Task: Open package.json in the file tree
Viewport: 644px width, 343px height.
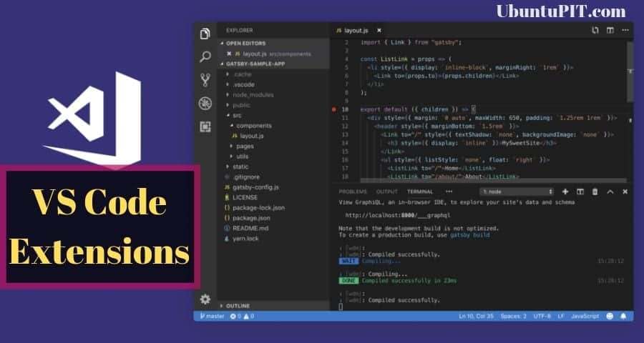Action: coord(251,217)
